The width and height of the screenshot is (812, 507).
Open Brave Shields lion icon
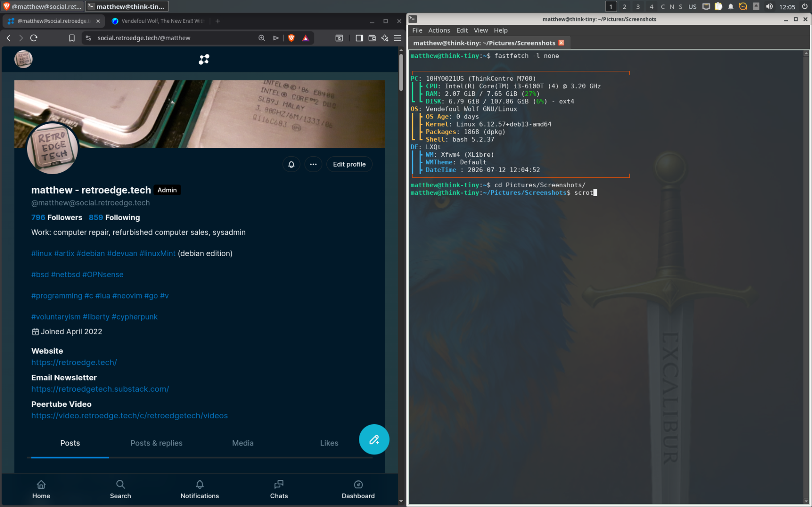coord(291,38)
